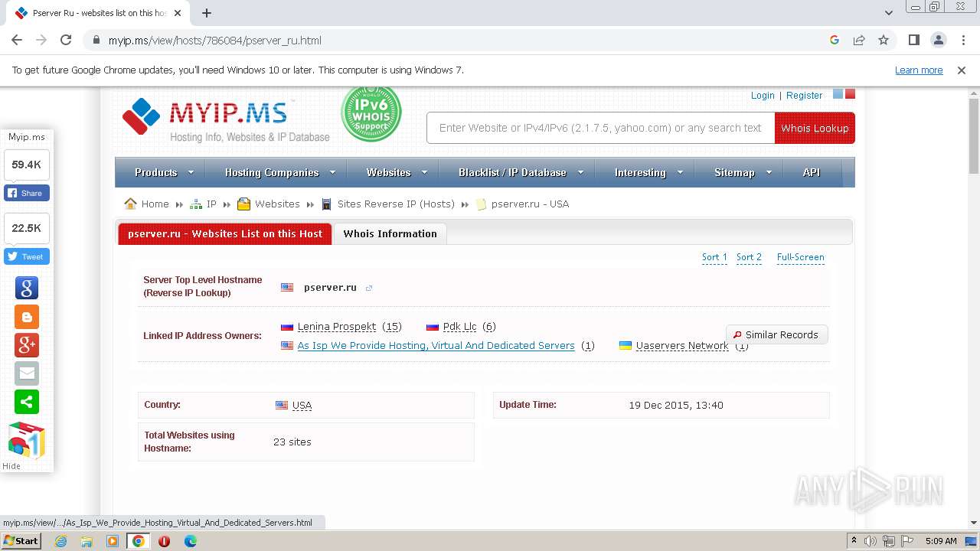The height and width of the screenshot is (551, 980).
Task: Focus the website or IP search field
Action: pyautogui.click(x=601, y=128)
